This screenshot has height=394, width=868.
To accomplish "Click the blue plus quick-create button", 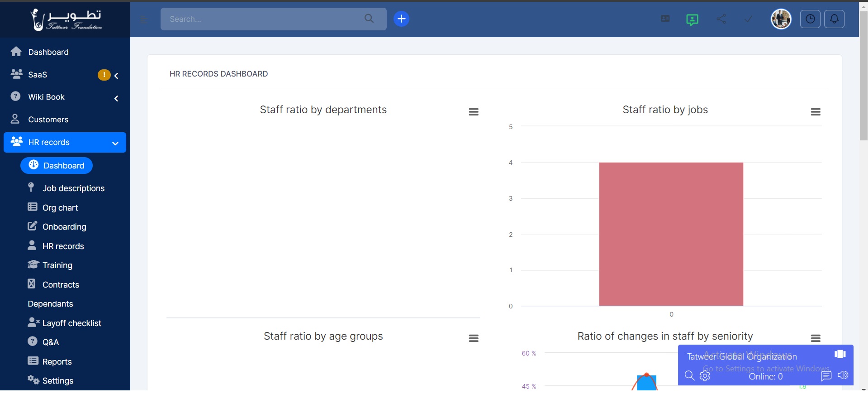I will pos(401,19).
